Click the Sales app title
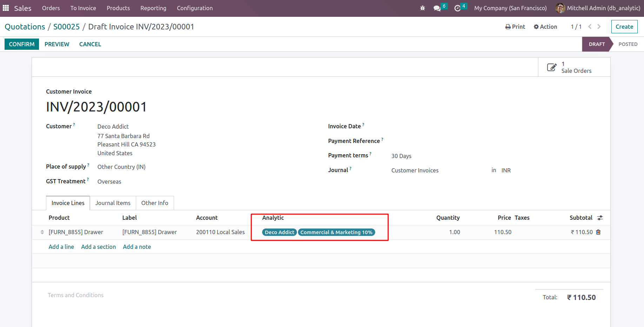The width and height of the screenshot is (644, 327). (23, 8)
